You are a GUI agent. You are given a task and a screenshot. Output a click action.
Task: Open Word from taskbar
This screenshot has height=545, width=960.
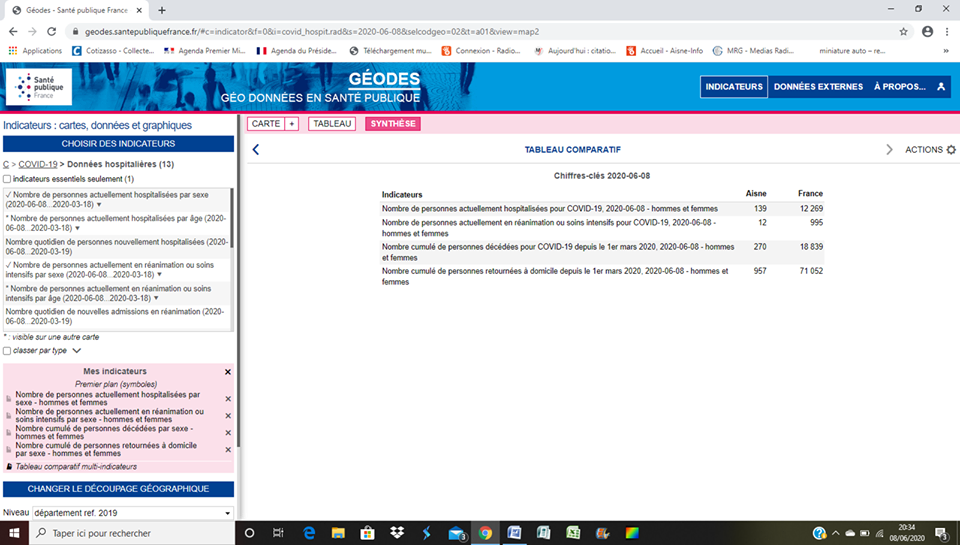click(x=514, y=533)
